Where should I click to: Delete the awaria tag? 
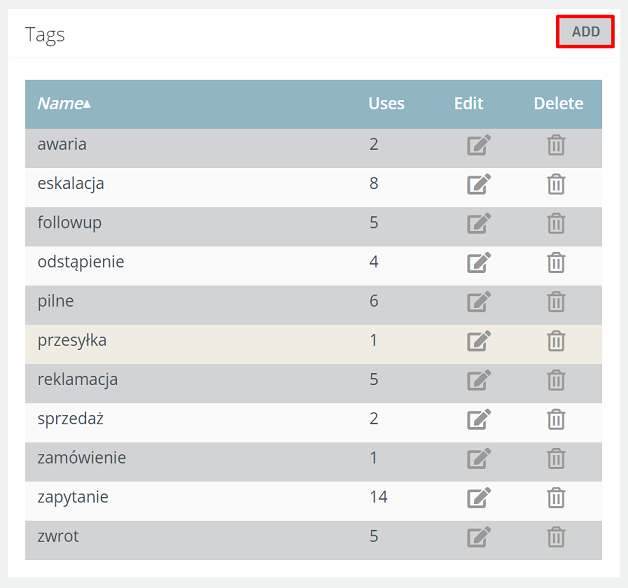556,145
